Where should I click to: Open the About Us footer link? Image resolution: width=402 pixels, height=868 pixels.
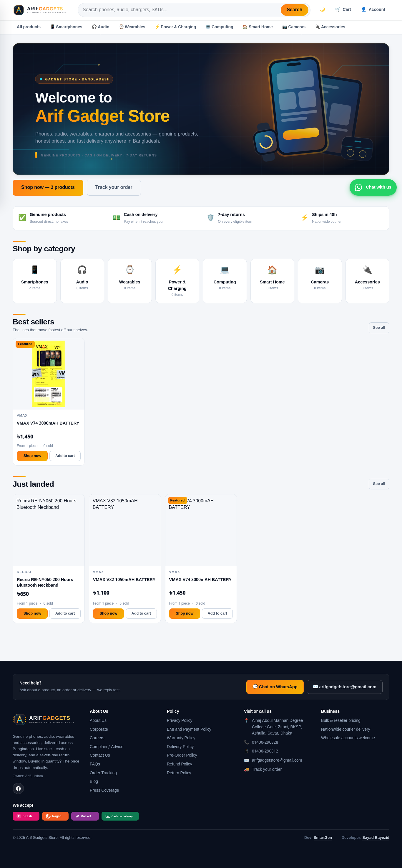(98, 720)
